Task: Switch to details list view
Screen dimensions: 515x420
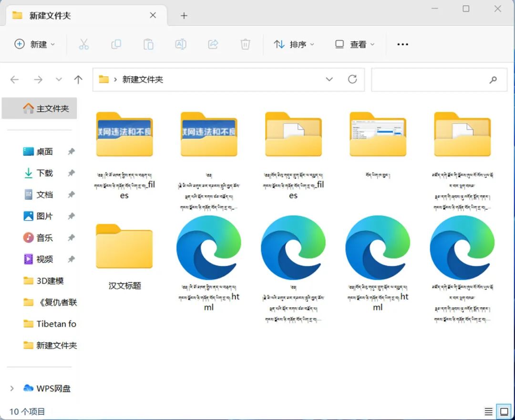Action: pyautogui.click(x=488, y=411)
